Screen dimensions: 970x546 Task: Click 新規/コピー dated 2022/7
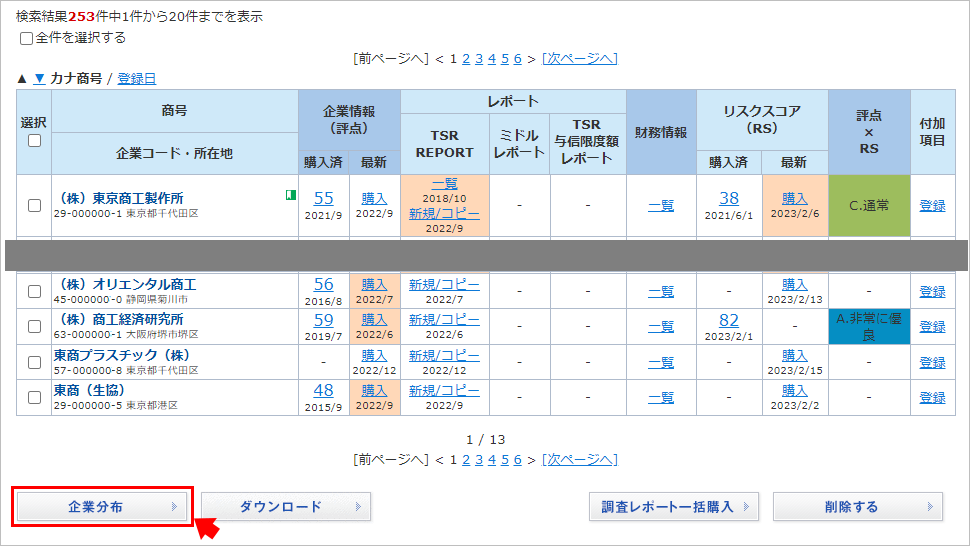tap(444, 284)
